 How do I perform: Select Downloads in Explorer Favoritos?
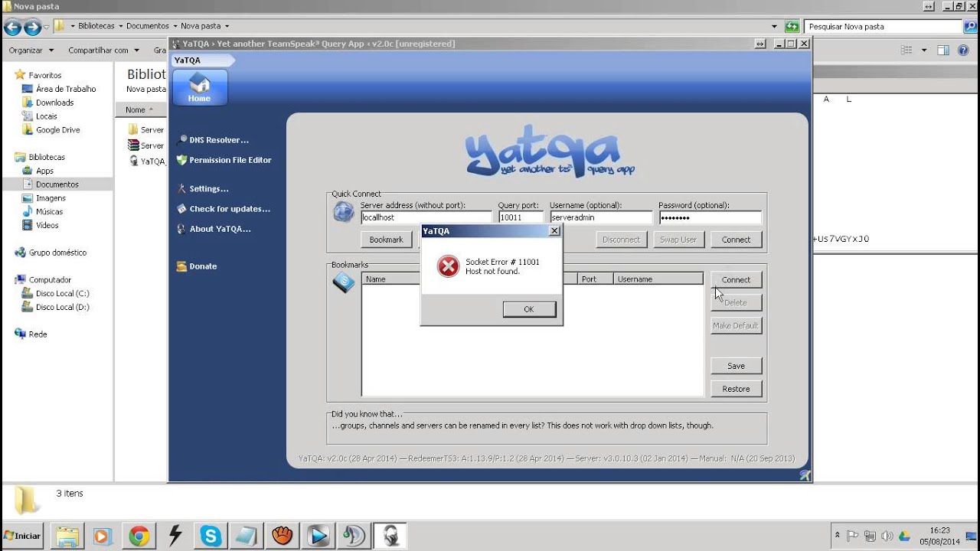click(54, 103)
